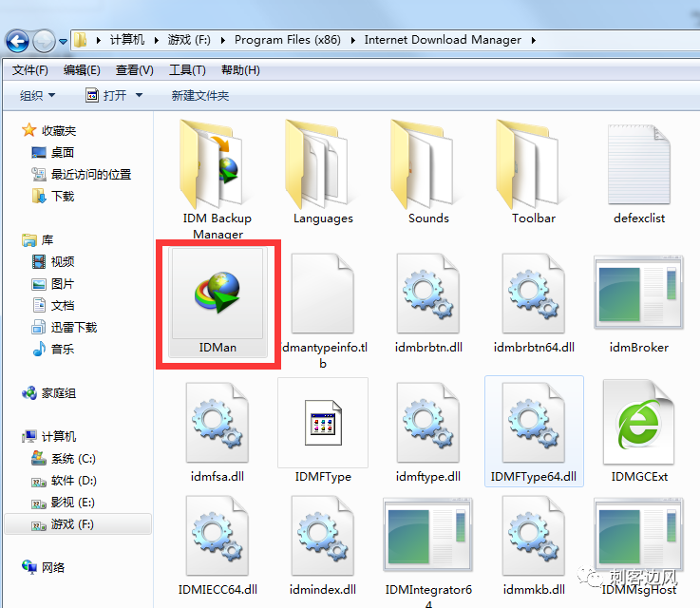The height and width of the screenshot is (608, 700).
Task: Select 桌面 in navigation pane
Action: (52, 153)
